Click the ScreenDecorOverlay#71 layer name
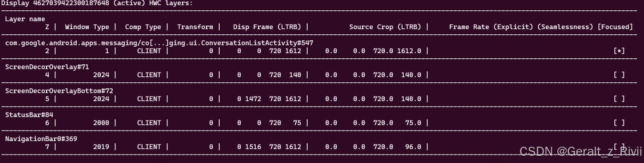Viewport: 644px width, 163px height. 47,67
